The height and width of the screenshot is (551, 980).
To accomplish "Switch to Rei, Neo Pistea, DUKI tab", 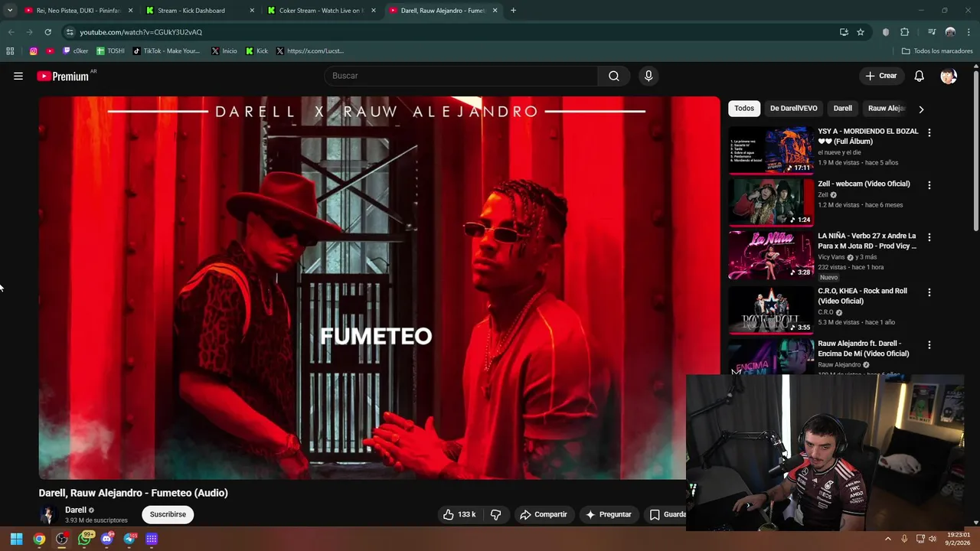I will pyautogui.click(x=77, y=11).
